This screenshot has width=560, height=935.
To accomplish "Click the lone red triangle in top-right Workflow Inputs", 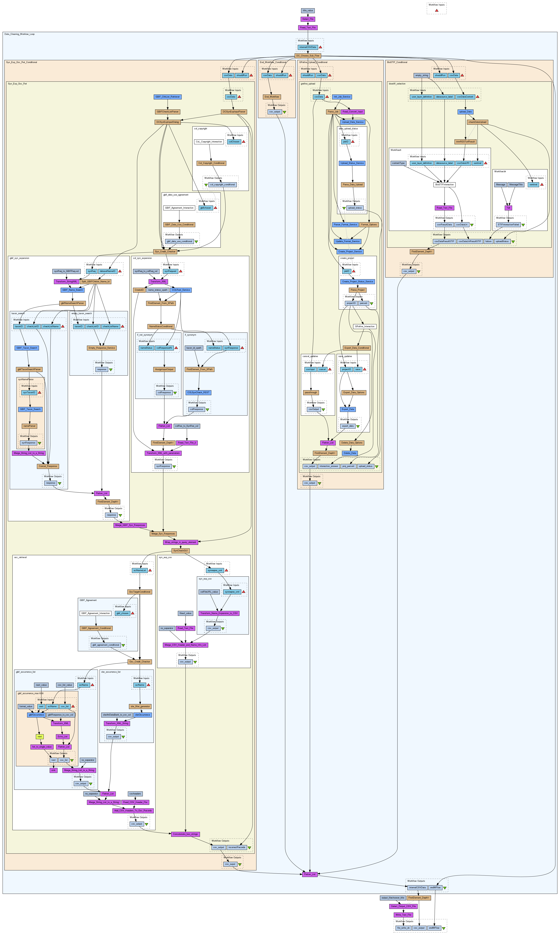I will click(x=436, y=11).
